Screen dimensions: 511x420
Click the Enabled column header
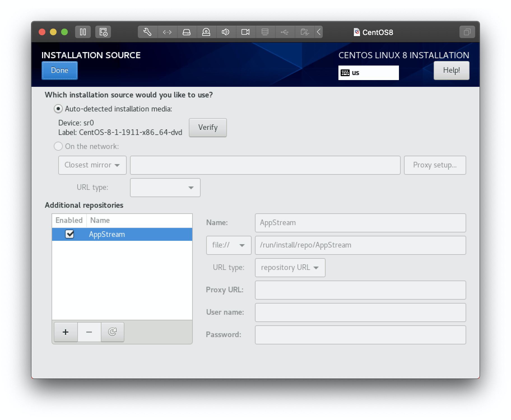click(x=69, y=220)
